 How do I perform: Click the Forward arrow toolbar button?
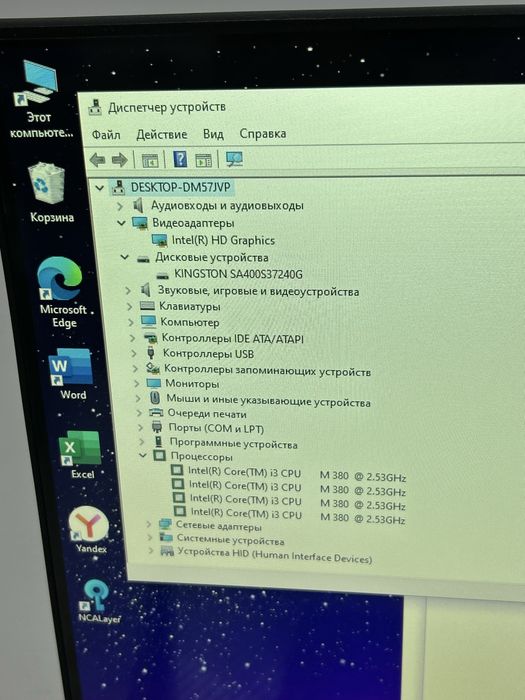tap(119, 160)
